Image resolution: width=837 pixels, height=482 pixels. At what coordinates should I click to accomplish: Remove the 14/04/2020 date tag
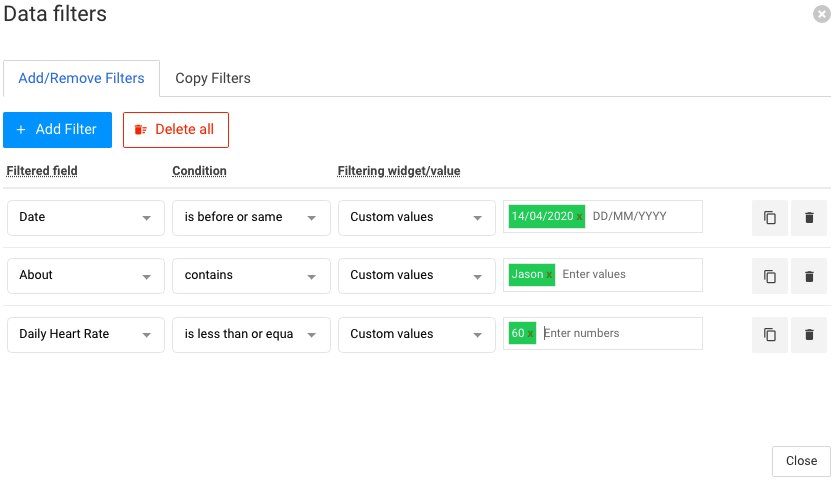(579, 217)
